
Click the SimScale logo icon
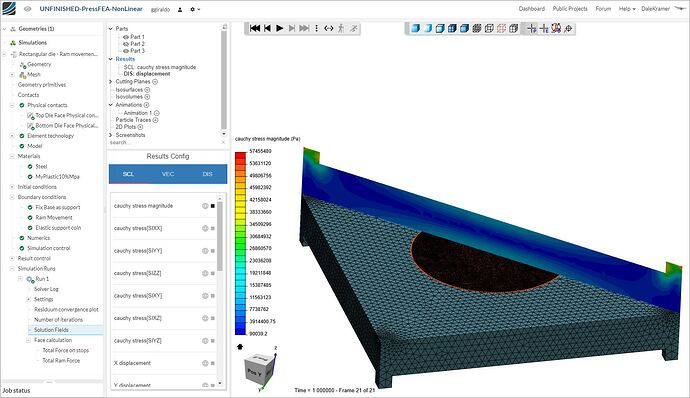tap(9, 8)
